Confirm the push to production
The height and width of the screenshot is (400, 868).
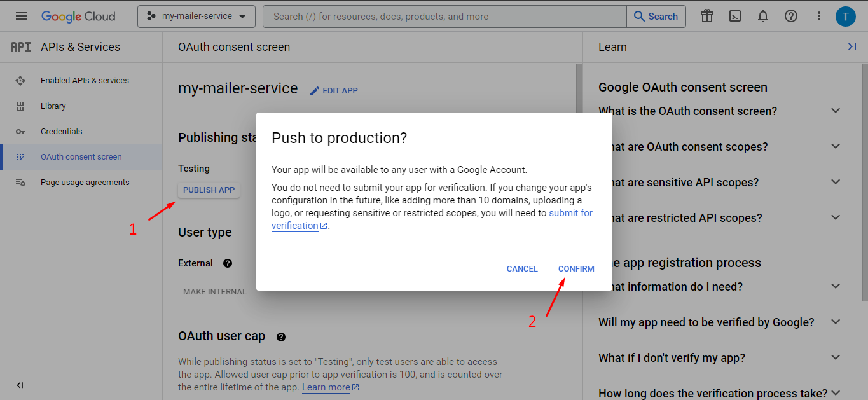(x=575, y=268)
